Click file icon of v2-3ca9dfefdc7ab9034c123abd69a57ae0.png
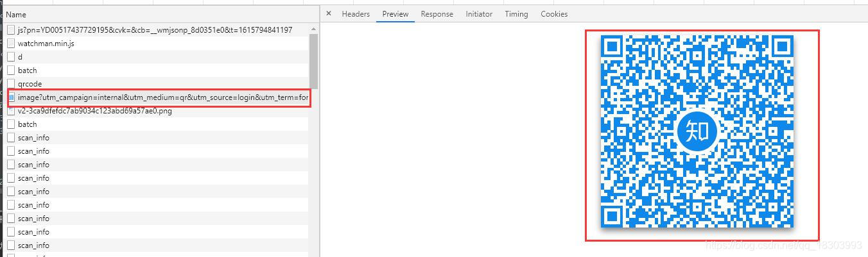Viewport: 868px width, 257px height. pos(11,111)
